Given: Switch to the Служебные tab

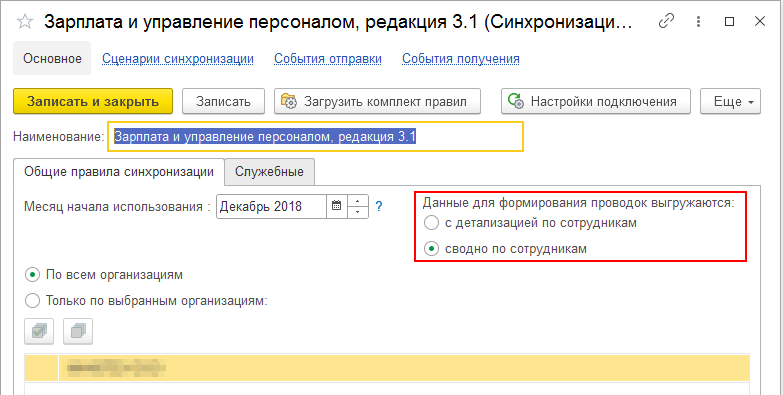Looking at the screenshot, I should [270, 172].
